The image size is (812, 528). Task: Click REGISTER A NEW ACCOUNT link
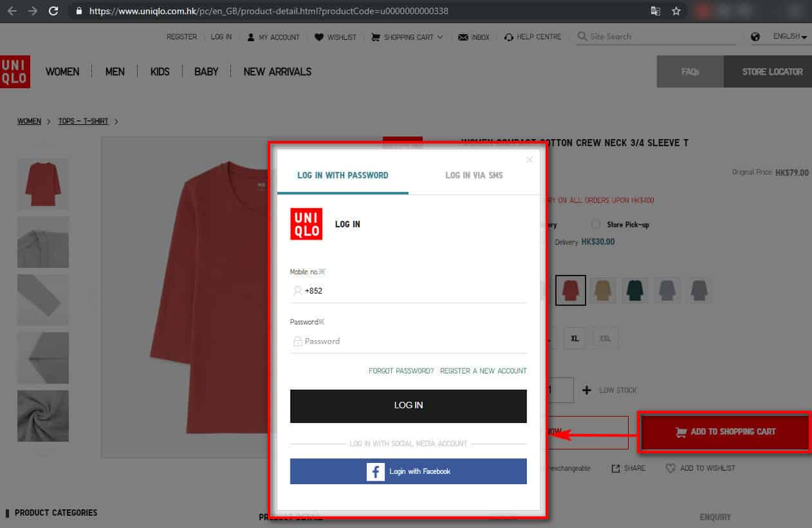483,371
